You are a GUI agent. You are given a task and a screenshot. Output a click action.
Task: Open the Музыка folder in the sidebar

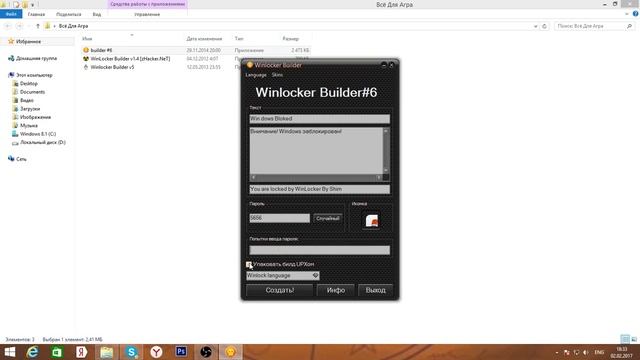[x=29, y=126]
